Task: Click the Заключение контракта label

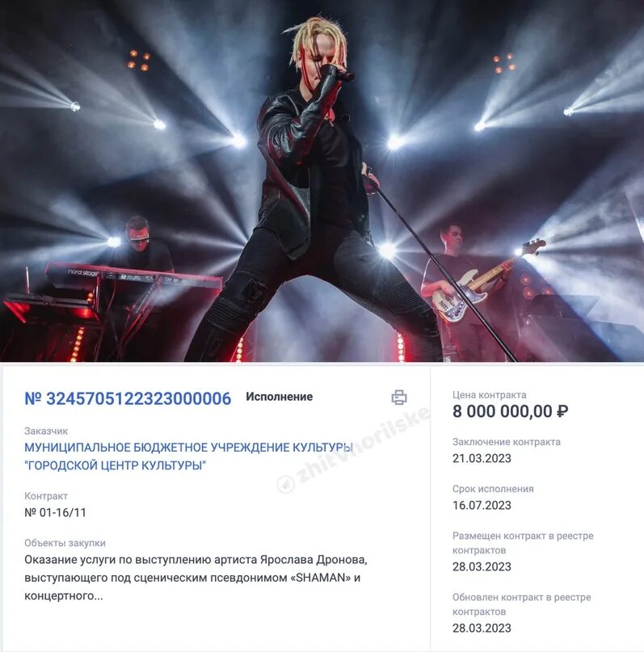Action: click(x=507, y=442)
